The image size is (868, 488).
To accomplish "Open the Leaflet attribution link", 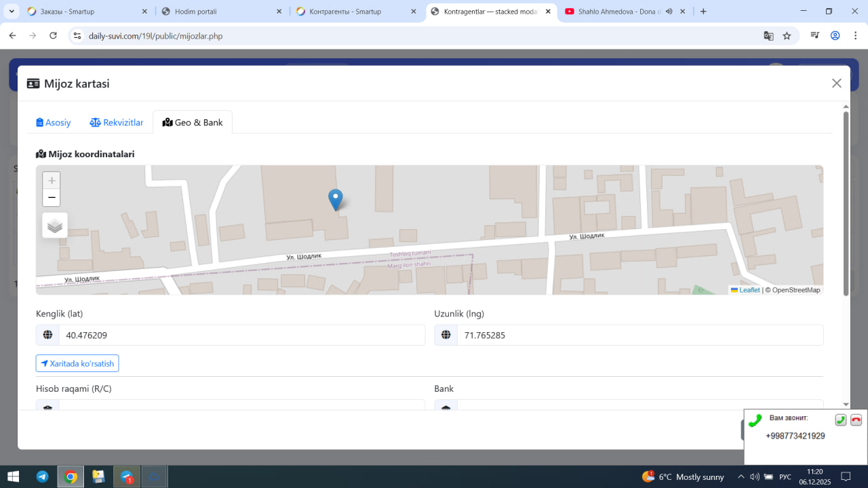I will (749, 290).
